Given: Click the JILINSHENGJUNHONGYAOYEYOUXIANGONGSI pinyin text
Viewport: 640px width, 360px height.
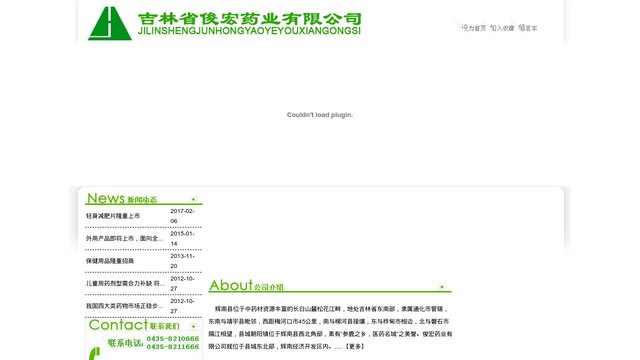Looking at the screenshot, I should [x=249, y=31].
